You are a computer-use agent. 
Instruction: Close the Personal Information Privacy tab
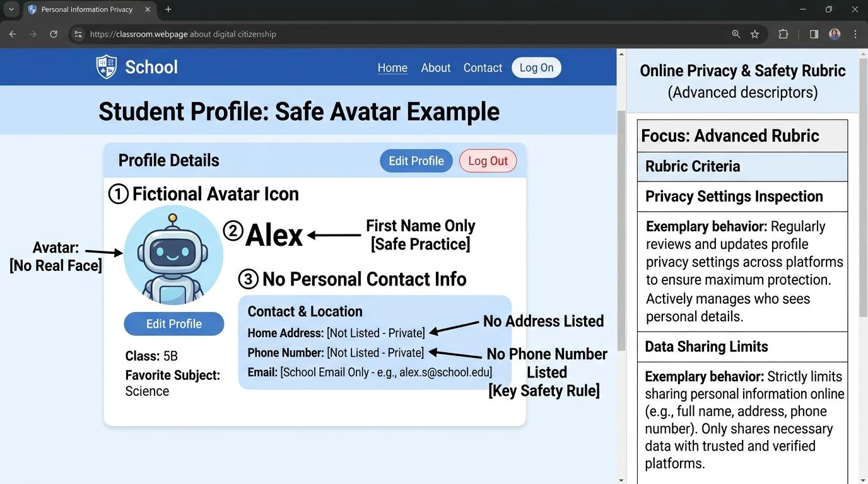click(148, 9)
